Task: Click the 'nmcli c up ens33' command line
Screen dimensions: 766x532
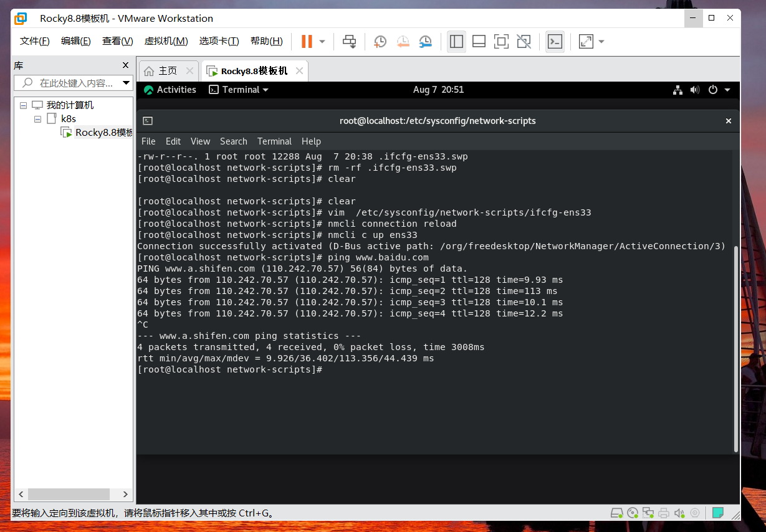Action: (277, 235)
